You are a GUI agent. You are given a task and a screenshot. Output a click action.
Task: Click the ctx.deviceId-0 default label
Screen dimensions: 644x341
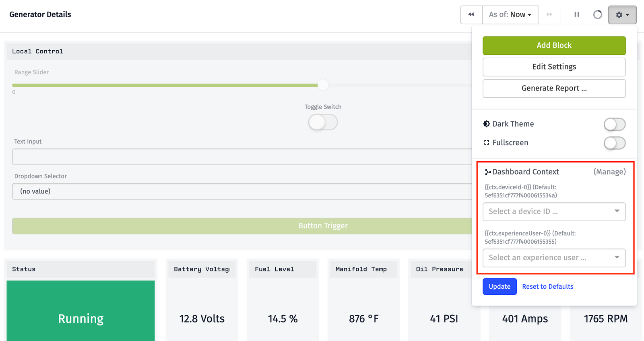521,191
